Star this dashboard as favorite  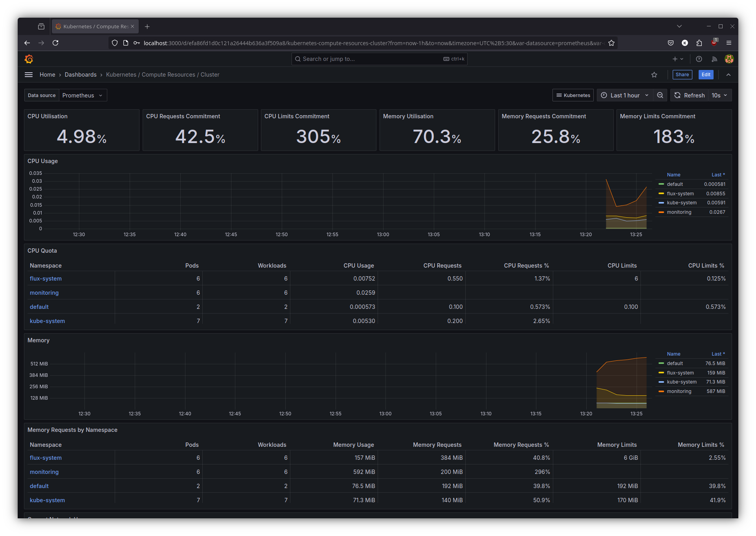tap(654, 75)
